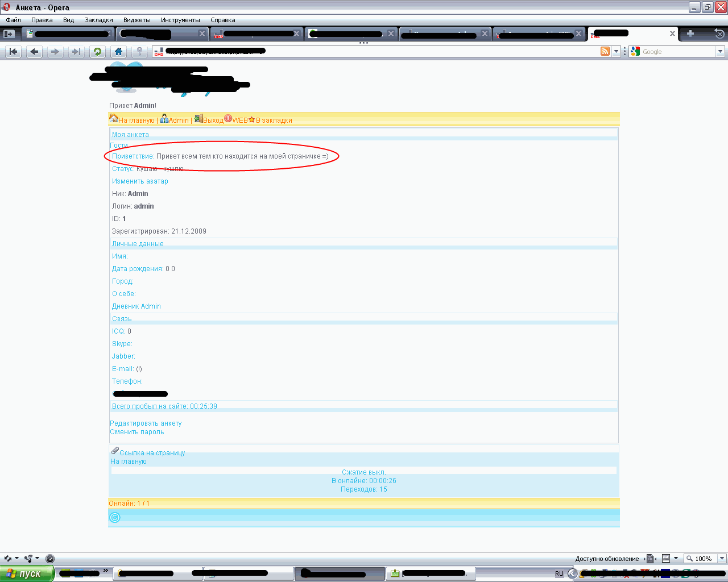Image resolution: width=728 pixels, height=582 pixels.
Task: Click the Opera Unite status bar icon
Action: [x=28, y=559]
